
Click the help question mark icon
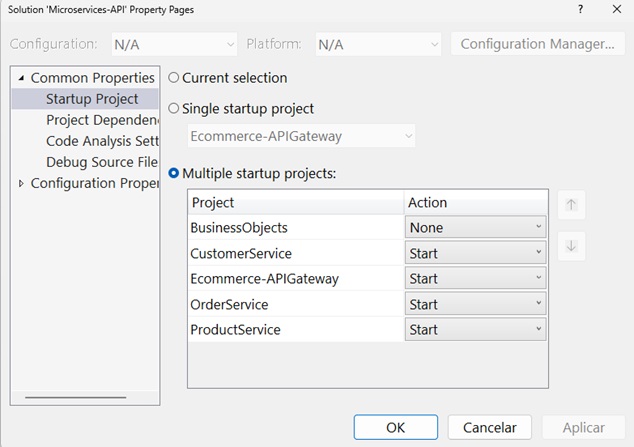coord(580,10)
